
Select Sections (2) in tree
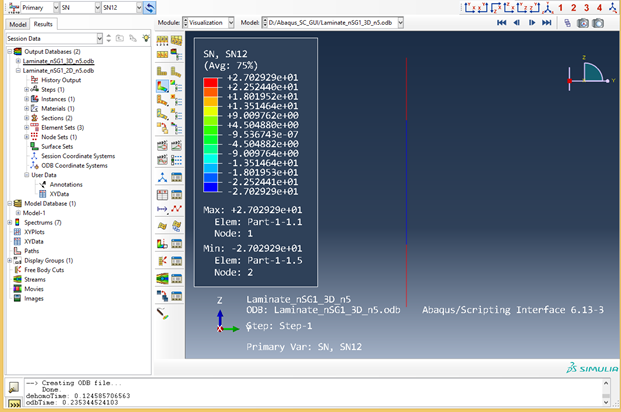tap(57, 118)
